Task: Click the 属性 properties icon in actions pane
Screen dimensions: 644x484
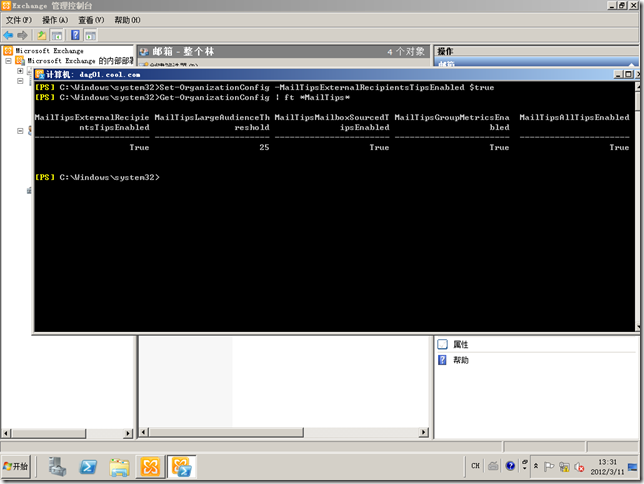Action: point(443,344)
